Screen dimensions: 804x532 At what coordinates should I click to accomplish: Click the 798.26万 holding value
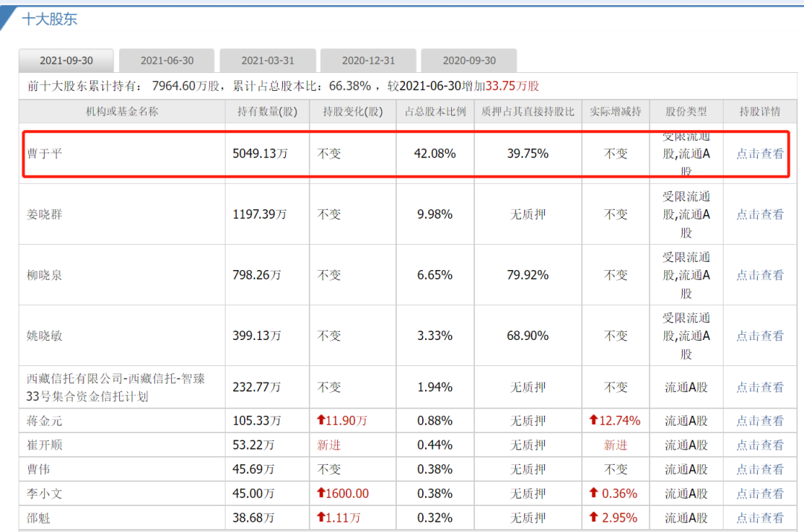(257, 275)
